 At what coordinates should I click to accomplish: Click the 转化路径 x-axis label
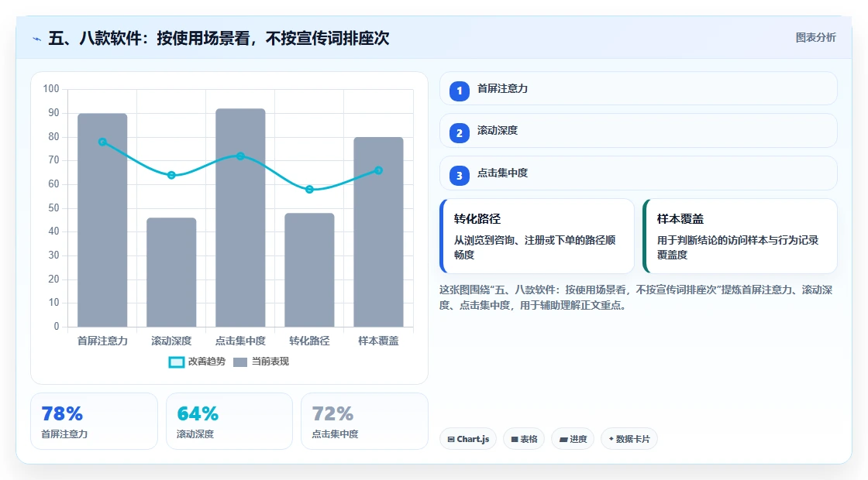click(309, 341)
